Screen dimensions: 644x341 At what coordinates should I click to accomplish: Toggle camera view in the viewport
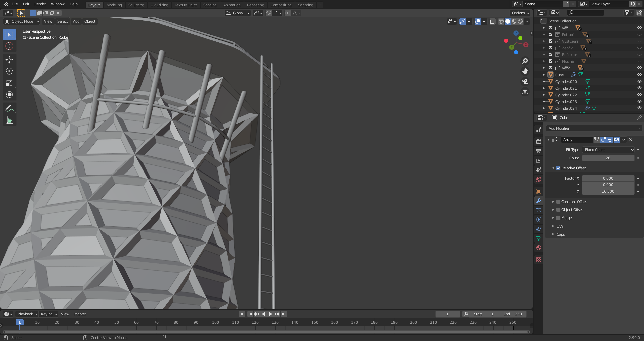pos(525,82)
